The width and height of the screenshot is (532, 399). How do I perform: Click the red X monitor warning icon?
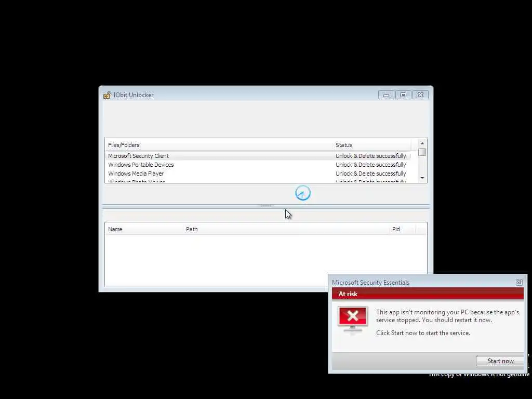pos(353,320)
